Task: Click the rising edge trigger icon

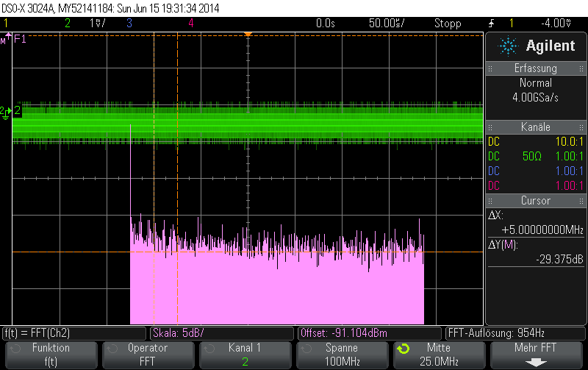Action: click(491, 24)
